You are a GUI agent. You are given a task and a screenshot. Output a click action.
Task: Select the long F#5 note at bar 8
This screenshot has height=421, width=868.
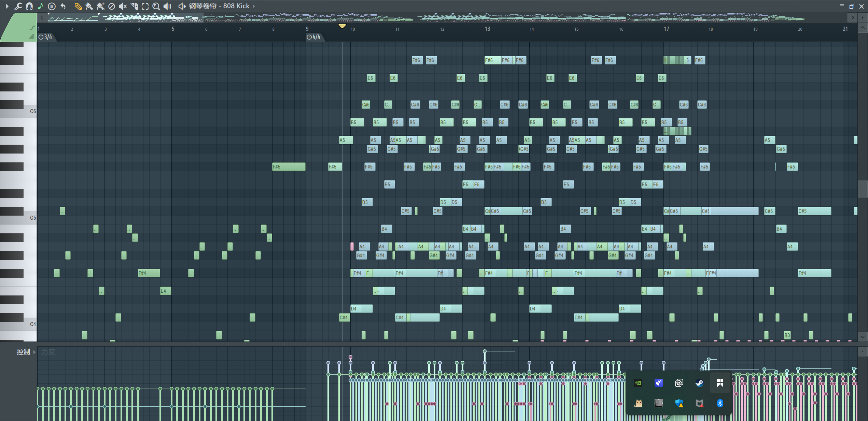289,167
